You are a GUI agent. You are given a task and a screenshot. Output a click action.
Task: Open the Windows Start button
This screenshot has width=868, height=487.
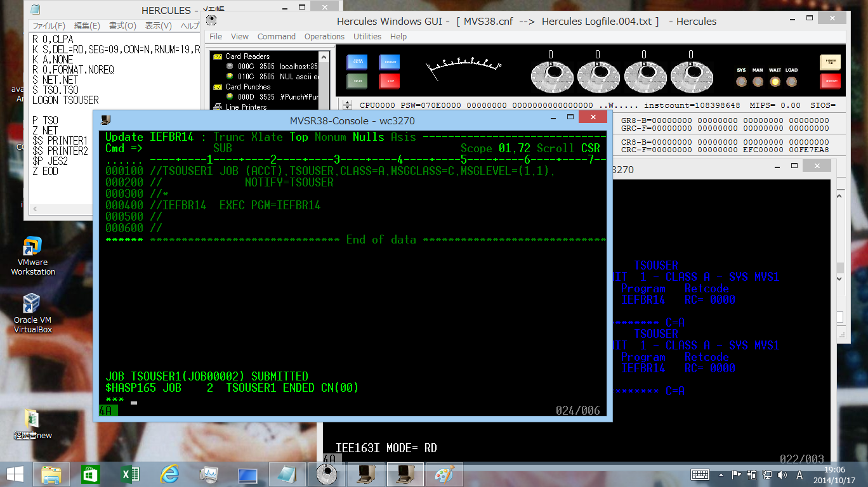[15, 474]
